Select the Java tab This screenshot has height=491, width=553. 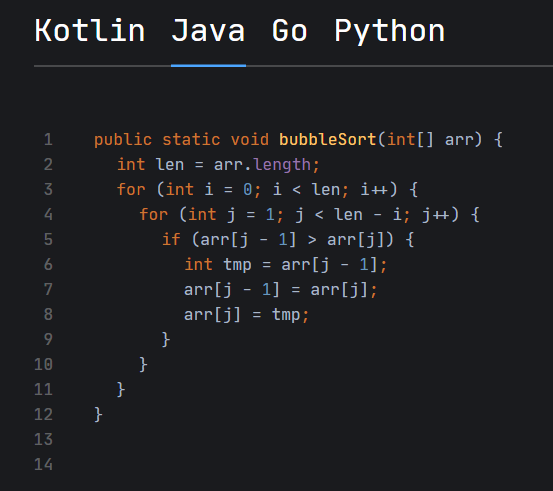[x=208, y=31]
